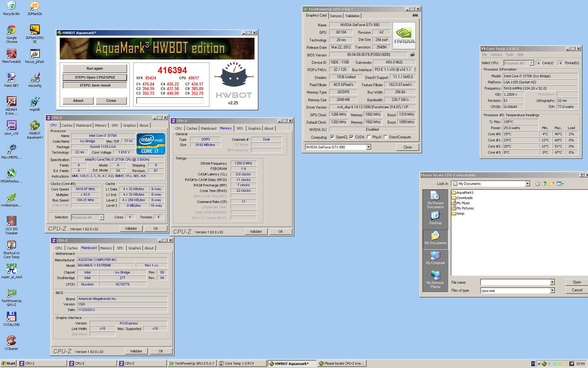The height and width of the screenshot is (368, 588).
Task: Open the TechPowerUp GPU-Z desktop icon
Action: (x=11, y=297)
